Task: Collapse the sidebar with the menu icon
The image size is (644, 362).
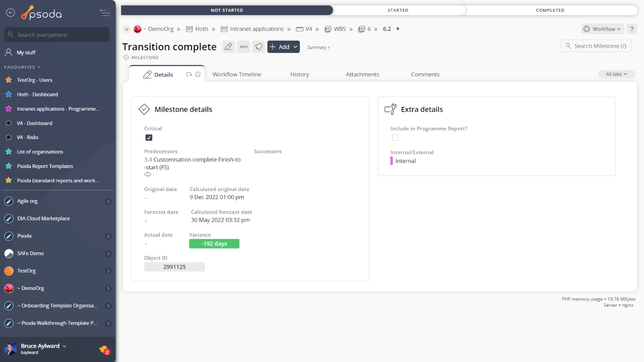Action: 105,13
